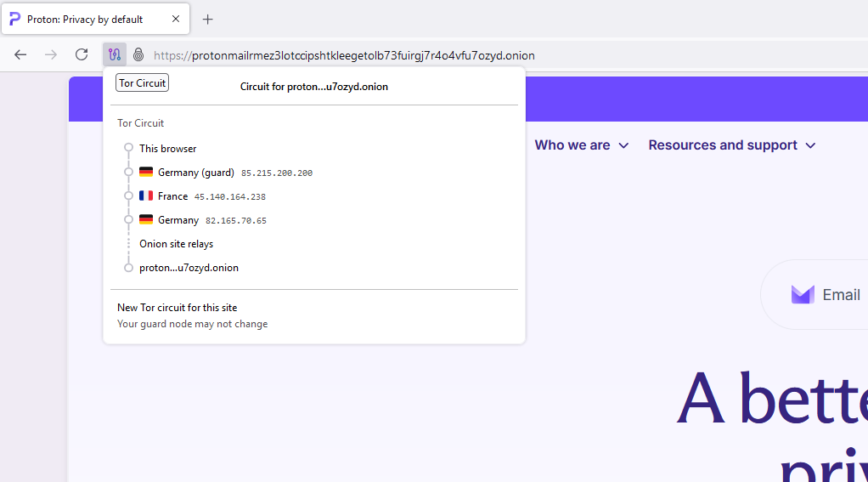Click the Tor Circuit header button
This screenshot has height=482, width=868.
click(143, 83)
